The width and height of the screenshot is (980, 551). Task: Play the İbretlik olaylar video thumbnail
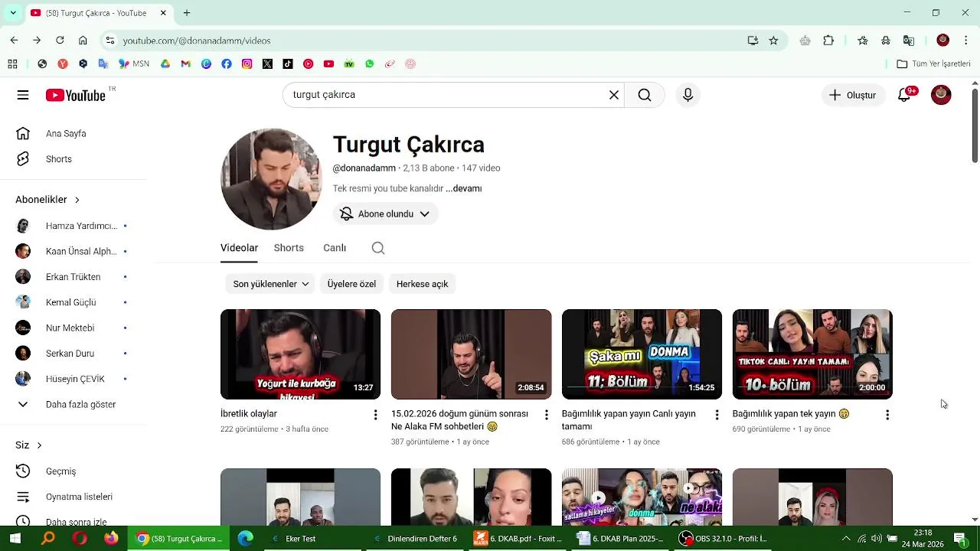[x=300, y=354]
